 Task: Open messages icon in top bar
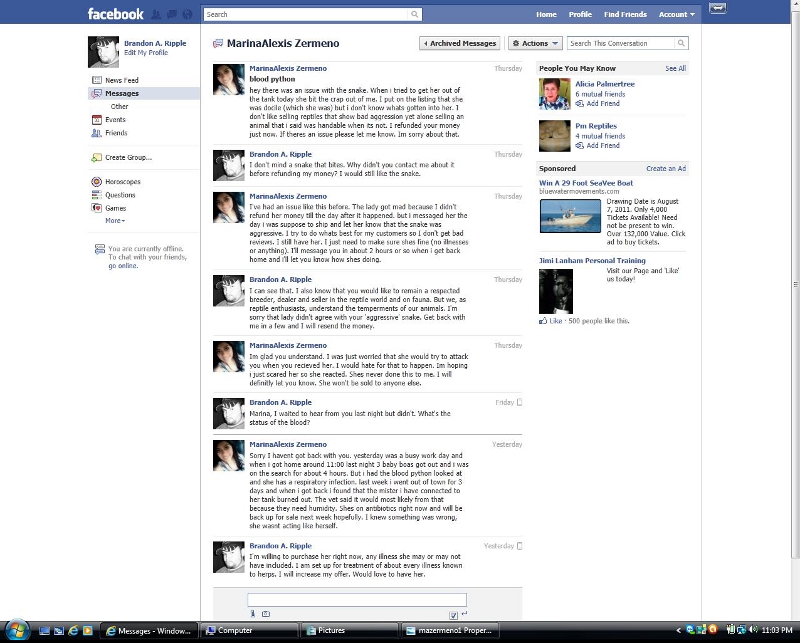coord(172,14)
